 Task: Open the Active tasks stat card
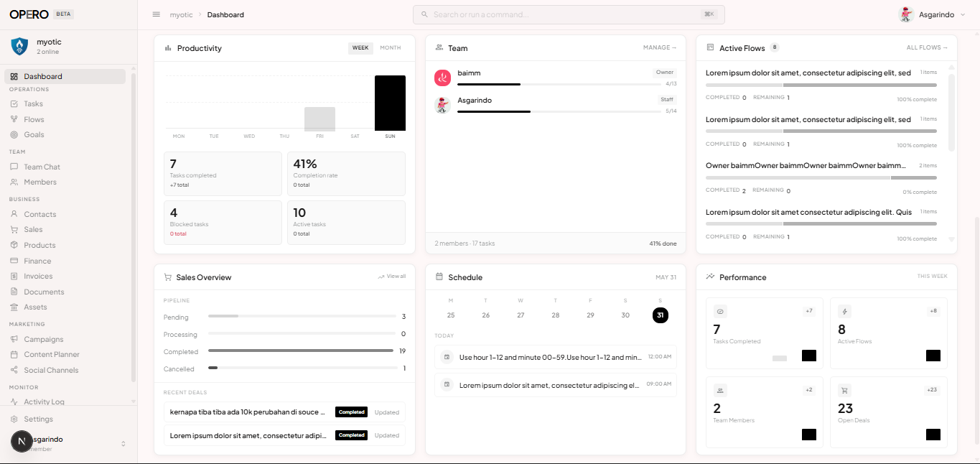346,223
